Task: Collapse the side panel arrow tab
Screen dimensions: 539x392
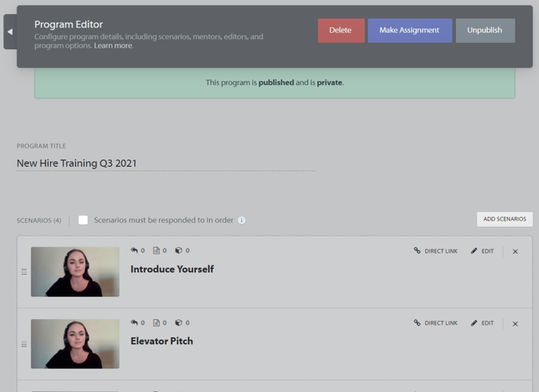Action: pyautogui.click(x=9, y=32)
